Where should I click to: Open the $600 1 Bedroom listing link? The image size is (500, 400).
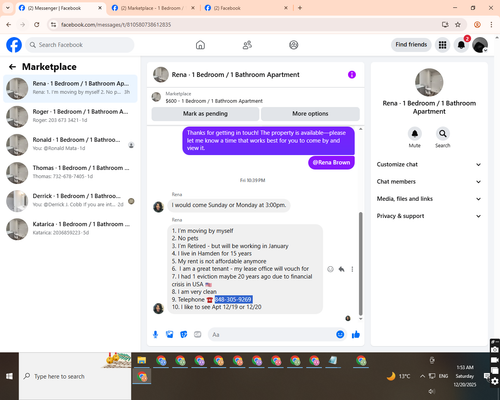pyautogui.click(x=214, y=101)
